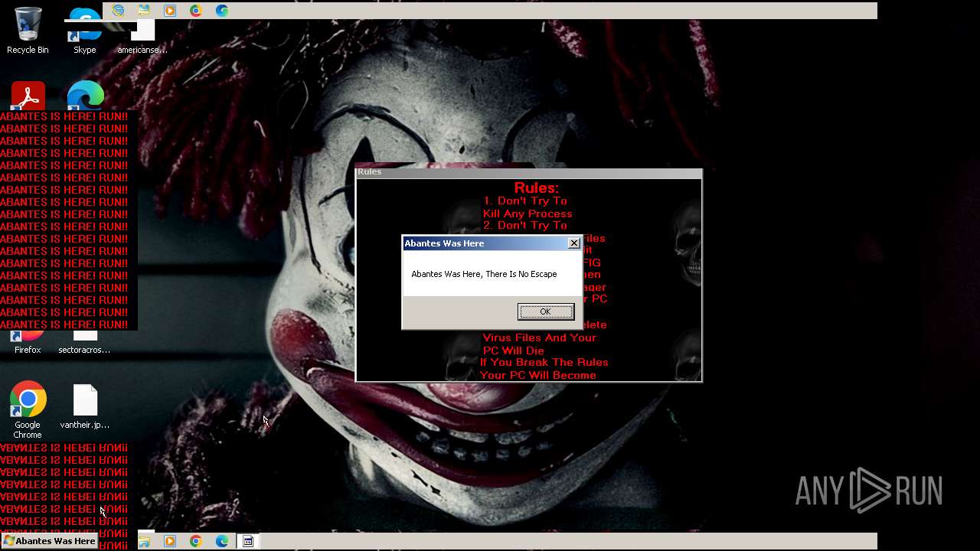The width and height of the screenshot is (980, 551).
Task: Close the Abantes Was Here dialog
Action: point(574,243)
